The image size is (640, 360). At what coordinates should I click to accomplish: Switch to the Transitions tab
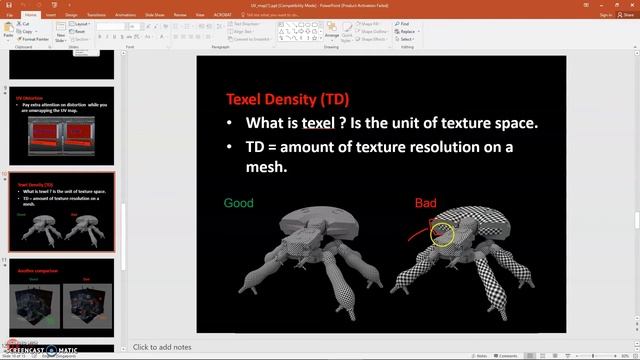[96, 15]
